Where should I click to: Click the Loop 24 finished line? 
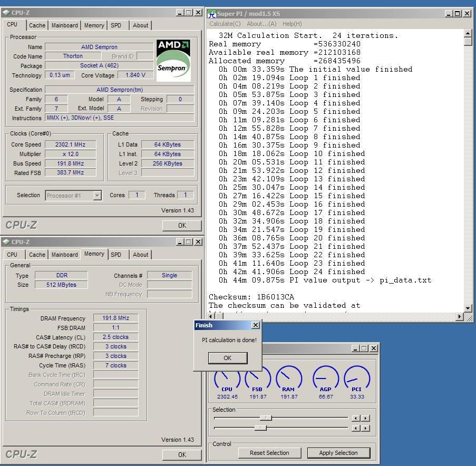click(292, 271)
